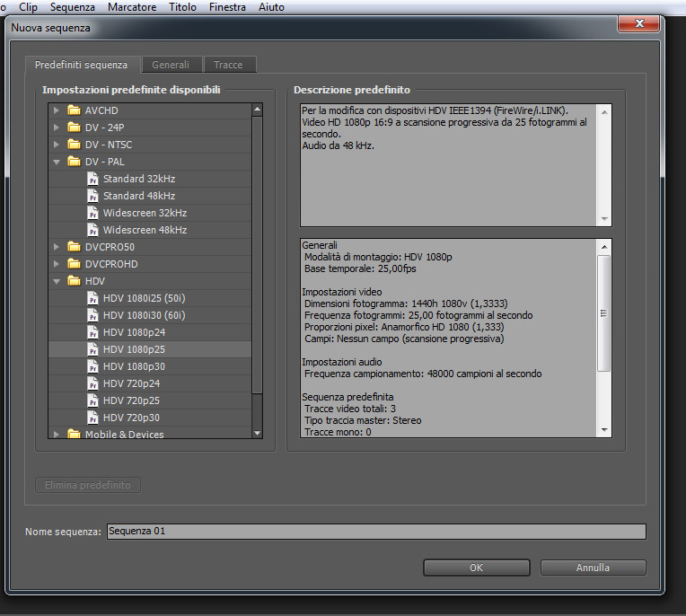Click the Nome sequenza text field
This screenshot has height=616, width=686.
[x=376, y=531]
